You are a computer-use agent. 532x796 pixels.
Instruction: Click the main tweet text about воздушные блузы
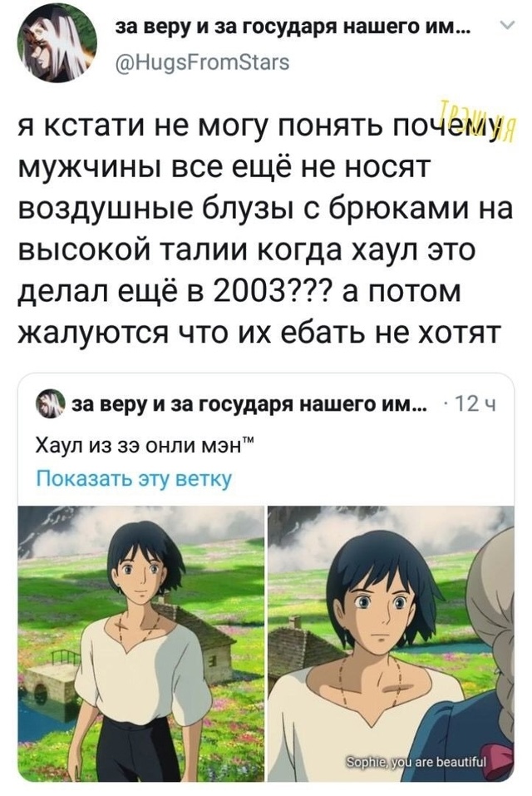(x=266, y=229)
